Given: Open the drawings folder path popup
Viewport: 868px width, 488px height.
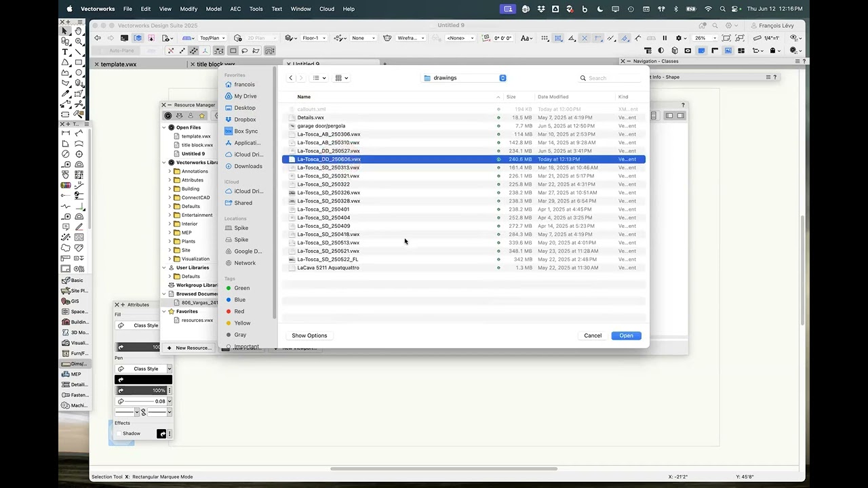Looking at the screenshot, I should click(x=465, y=78).
